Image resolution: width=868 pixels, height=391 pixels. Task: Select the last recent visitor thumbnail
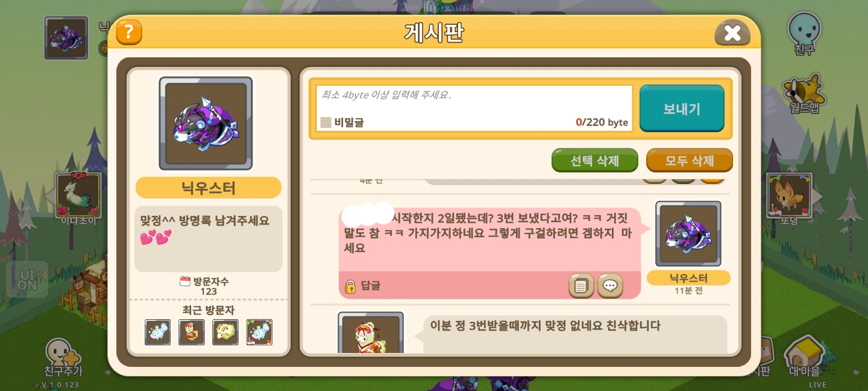(x=259, y=332)
